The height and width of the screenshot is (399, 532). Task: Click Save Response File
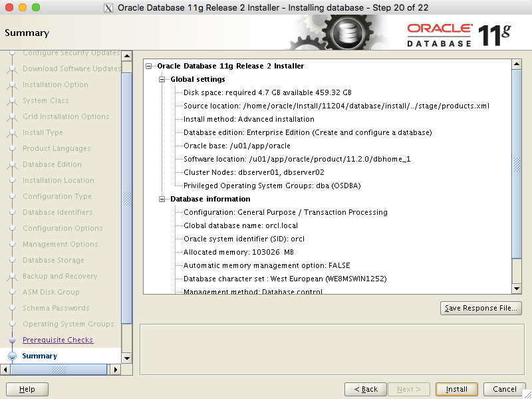[x=481, y=308]
